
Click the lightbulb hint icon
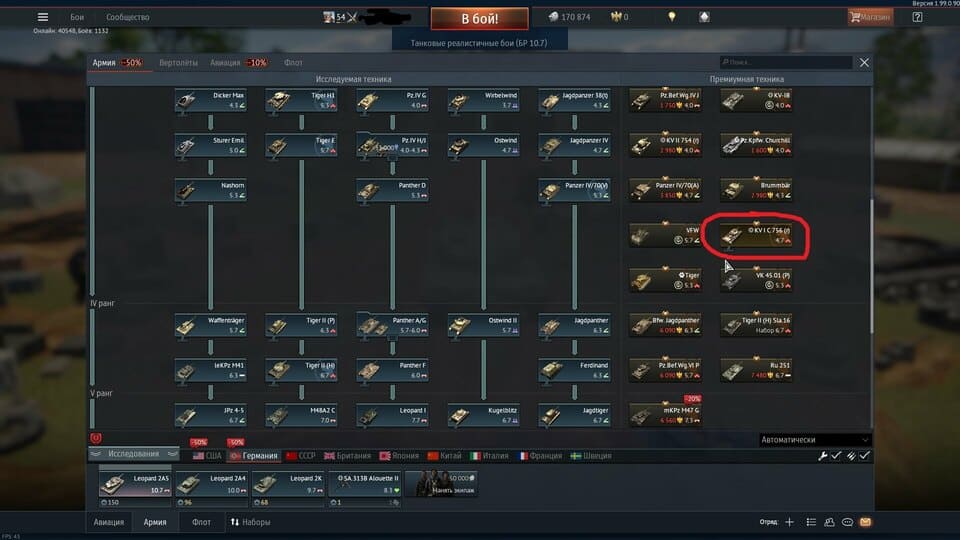coord(672,17)
